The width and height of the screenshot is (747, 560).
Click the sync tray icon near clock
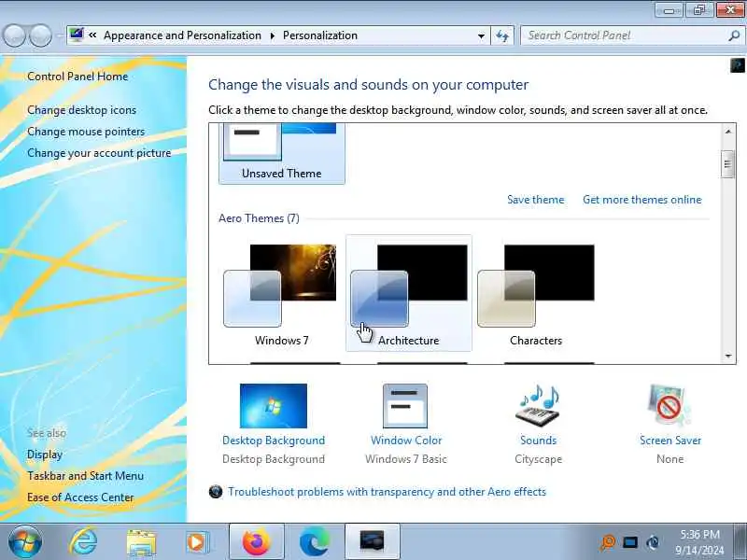click(x=653, y=542)
